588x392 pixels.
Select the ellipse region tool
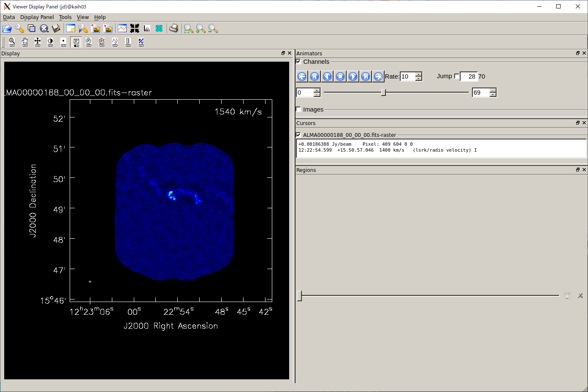click(x=89, y=42)
